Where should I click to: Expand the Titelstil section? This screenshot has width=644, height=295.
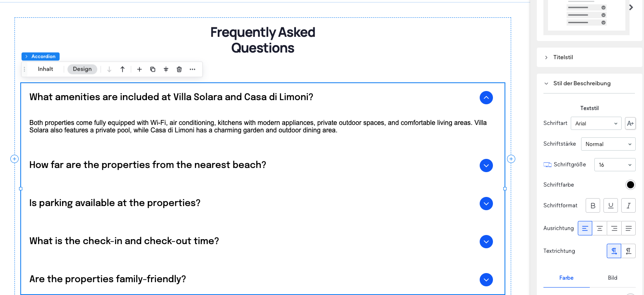[x=563, y=58]
